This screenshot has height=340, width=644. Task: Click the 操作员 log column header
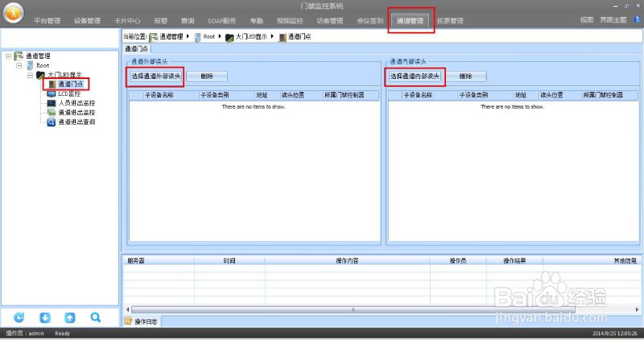pyautogui.click(x=458, y=261)
